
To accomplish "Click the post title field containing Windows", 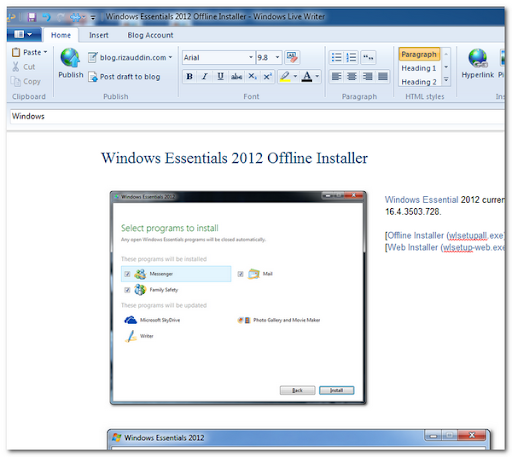I will click(257, 116).
